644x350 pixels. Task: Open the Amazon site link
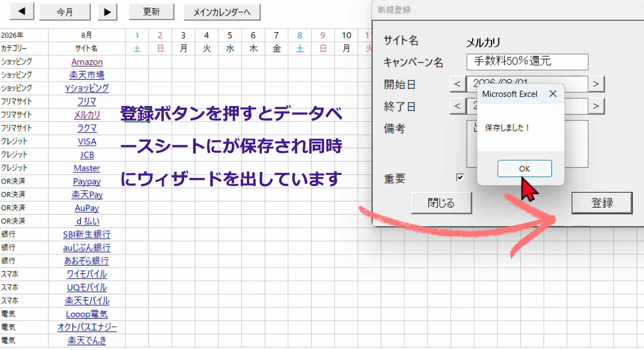[87, 62]
